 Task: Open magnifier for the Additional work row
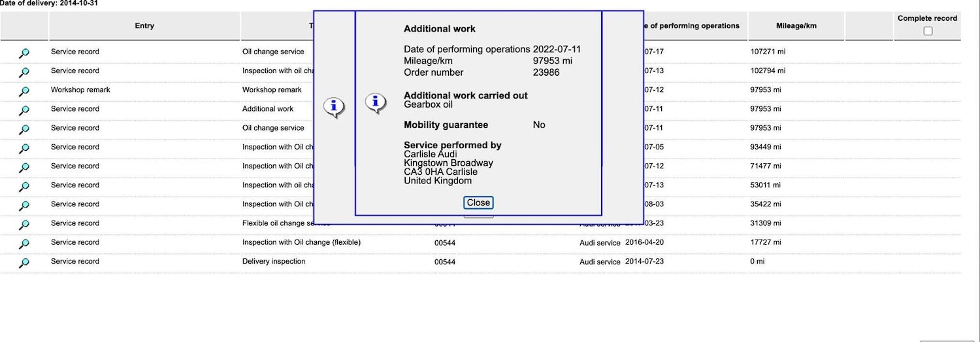[x=24, y=110]
